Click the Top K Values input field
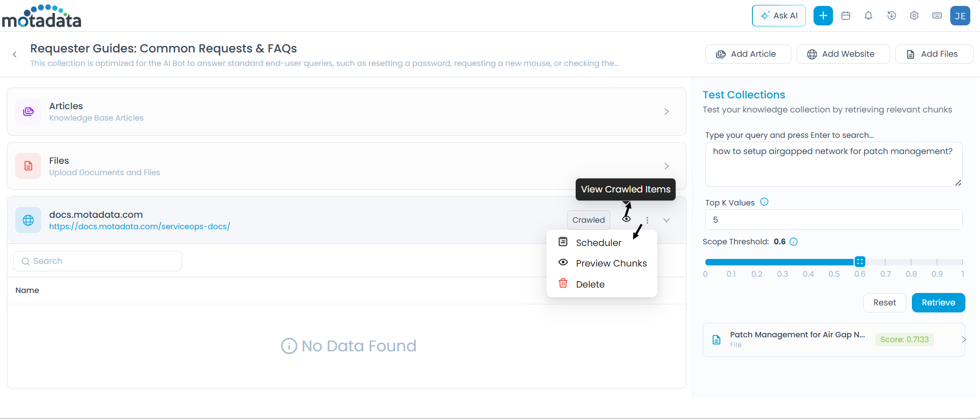980x420 pixels. [833, 220]
